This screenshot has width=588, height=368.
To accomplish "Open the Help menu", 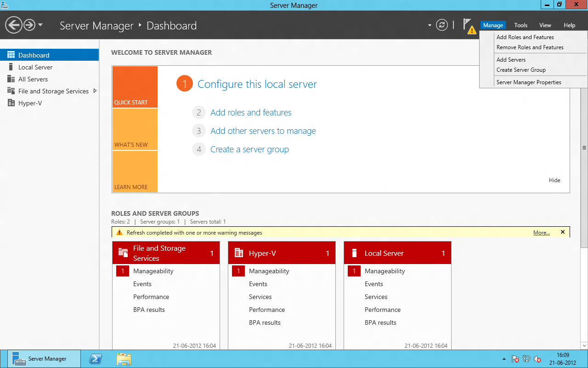I will [x=570, y=25].
